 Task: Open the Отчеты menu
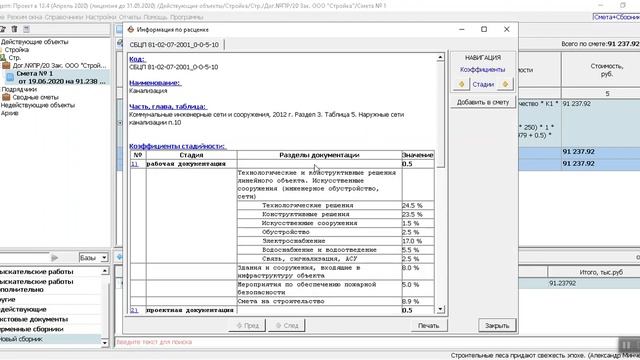tap(129, 17)
